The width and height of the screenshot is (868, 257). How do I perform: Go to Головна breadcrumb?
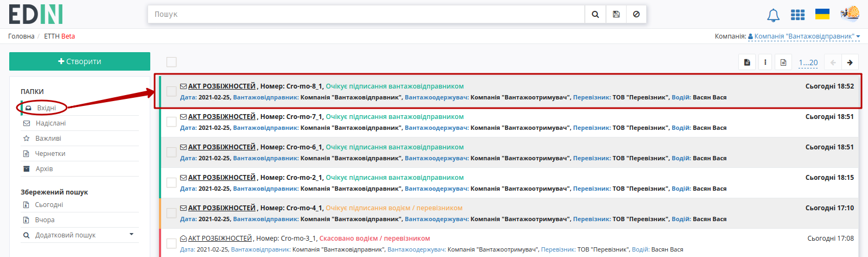pyautogui.click(x=21, y=36)
